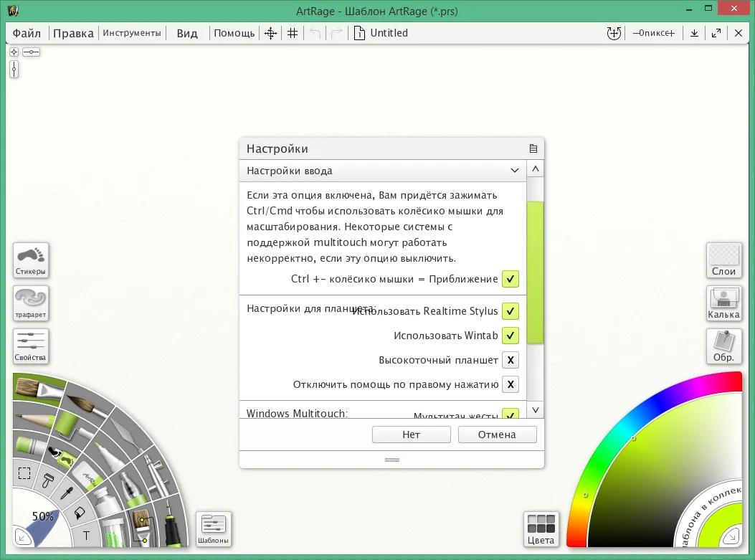Open the Инструменты menu
This screenshot has width=755, height=560.
[131, 33]
